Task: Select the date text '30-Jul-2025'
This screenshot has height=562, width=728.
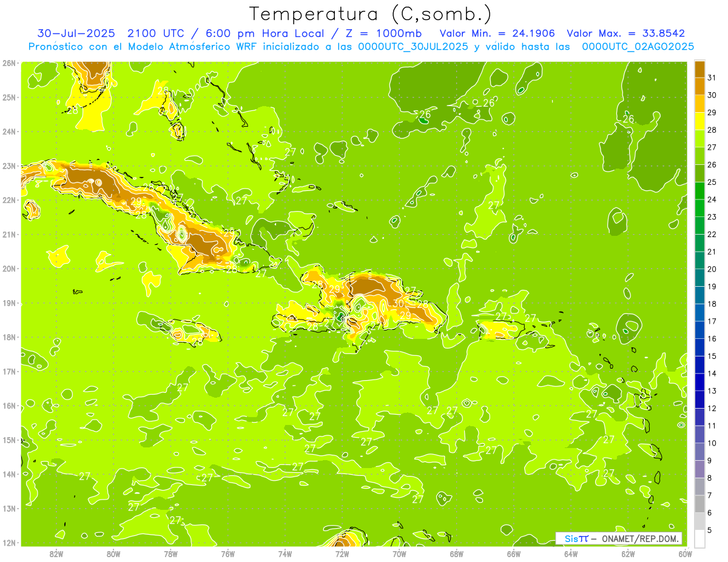Action: click(x=75, y=33)
